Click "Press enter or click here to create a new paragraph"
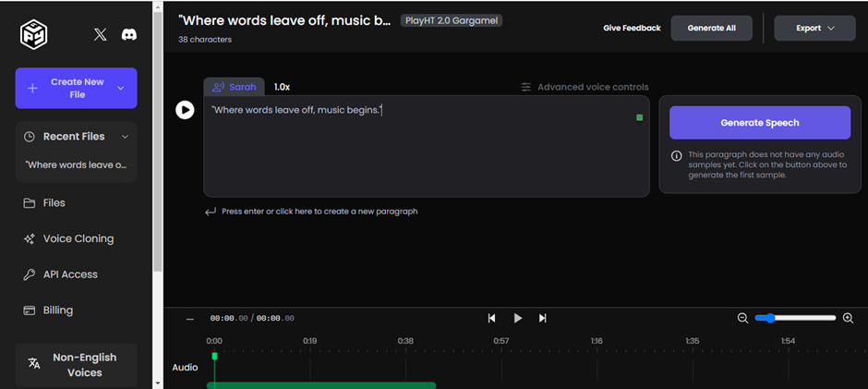 (x=319, y=211)
